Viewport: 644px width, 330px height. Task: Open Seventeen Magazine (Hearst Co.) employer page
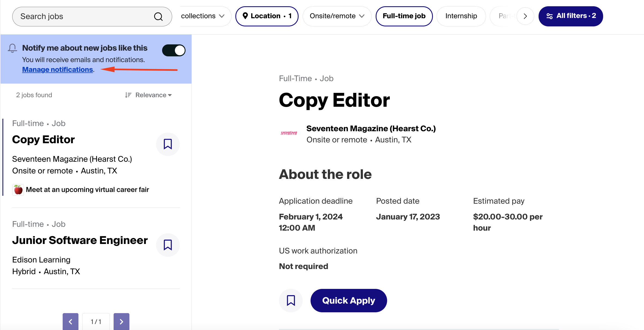371,129
